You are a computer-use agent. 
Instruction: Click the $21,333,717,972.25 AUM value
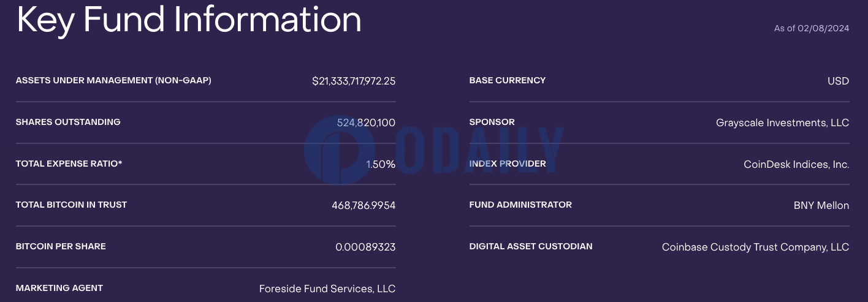tap(354, 81)
